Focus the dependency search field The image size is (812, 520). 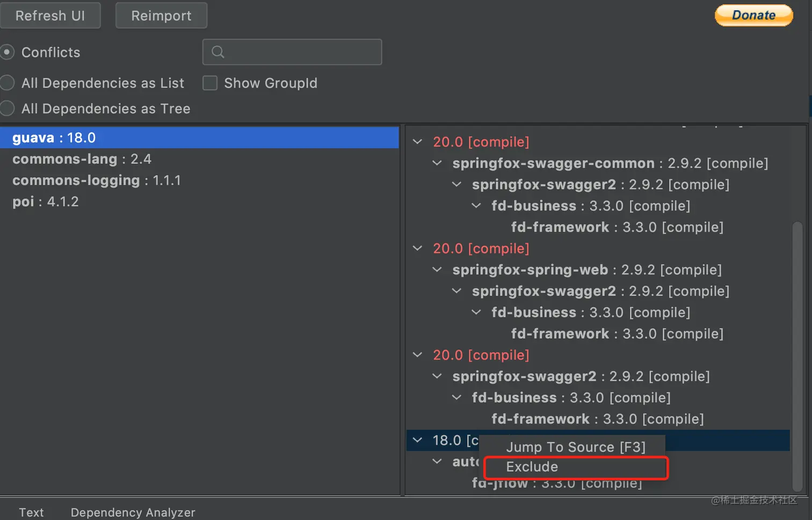(292, 52)
